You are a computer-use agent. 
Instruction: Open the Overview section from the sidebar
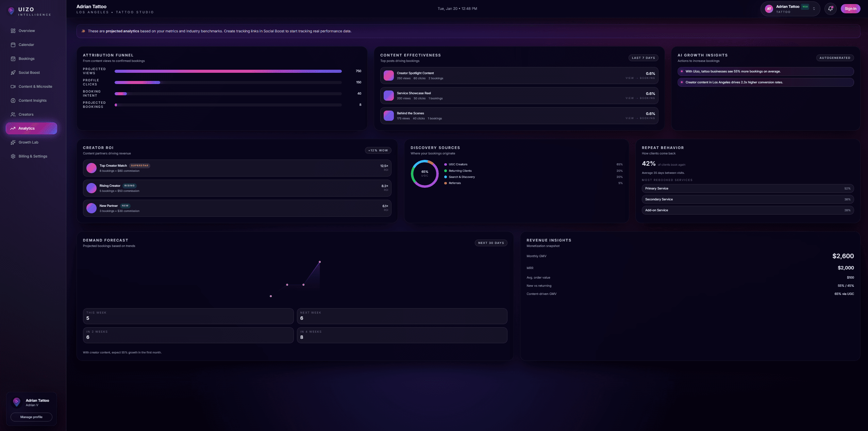(x=14, y=31)
